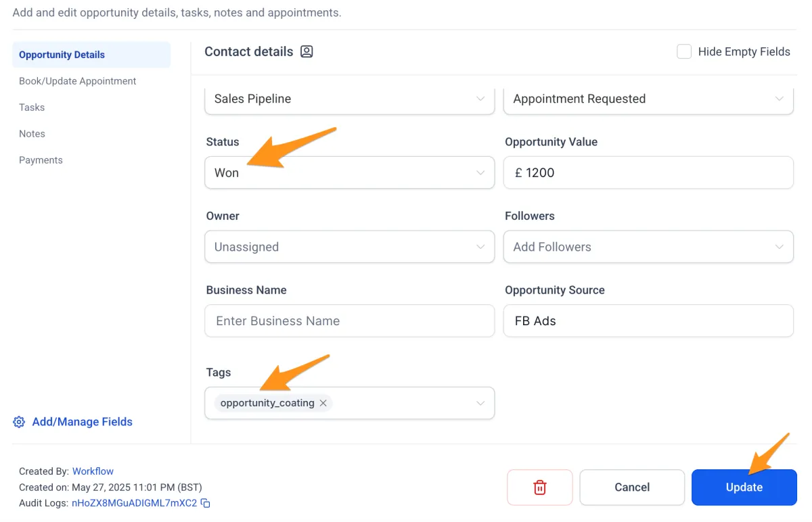Click the Business Name input field
This screenshot has height=522, width=812.
click(349, 321)
